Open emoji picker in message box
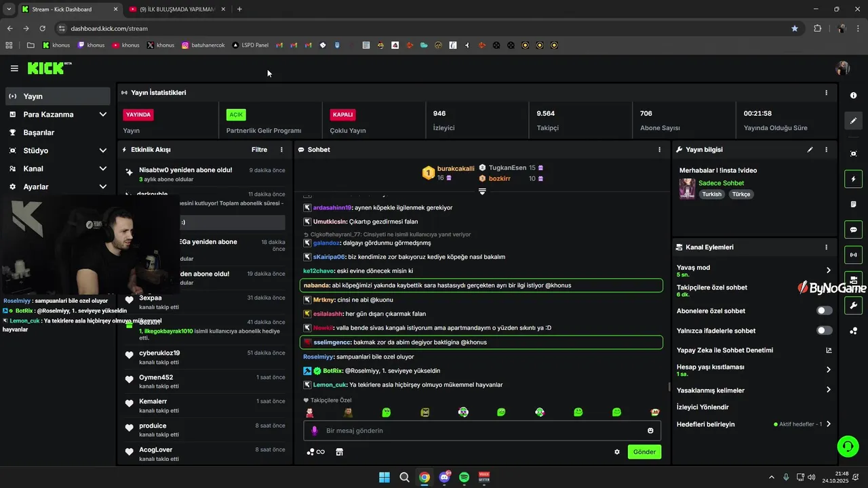Screen dimensions: 868x488 click(650, 430)
